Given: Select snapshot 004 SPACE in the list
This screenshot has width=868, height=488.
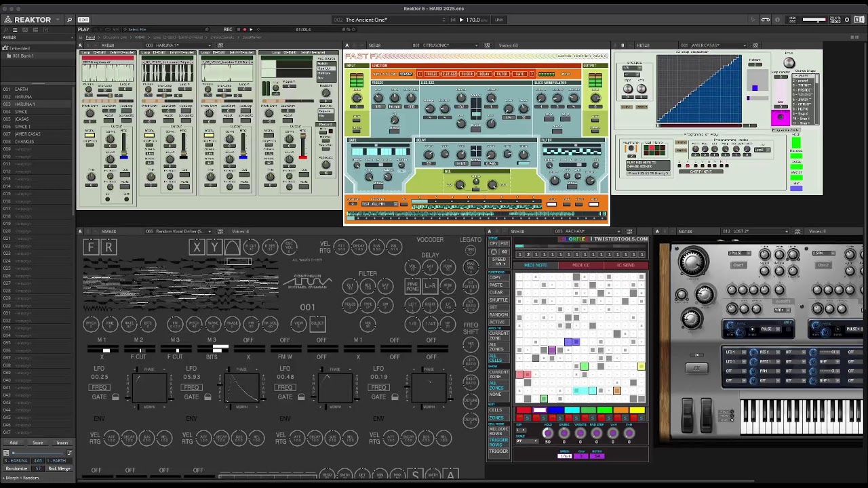Looking at the screenshot, I should [x=37, y=112].
